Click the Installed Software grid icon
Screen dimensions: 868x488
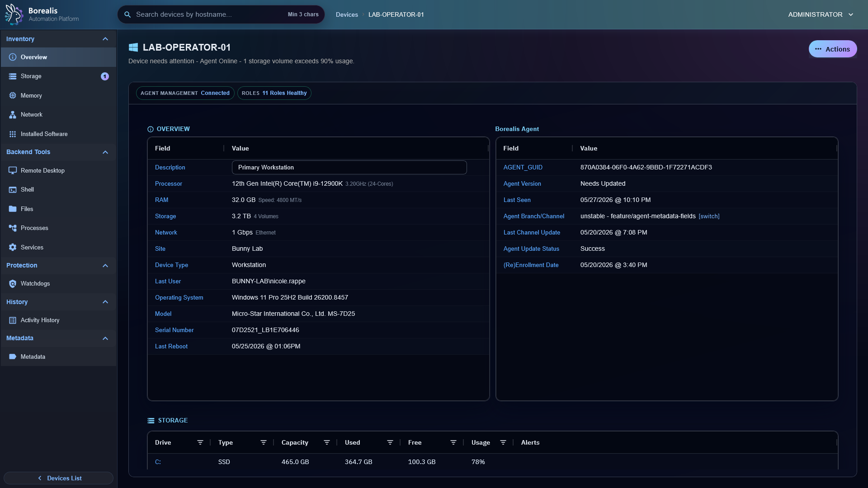pos(13,134)
